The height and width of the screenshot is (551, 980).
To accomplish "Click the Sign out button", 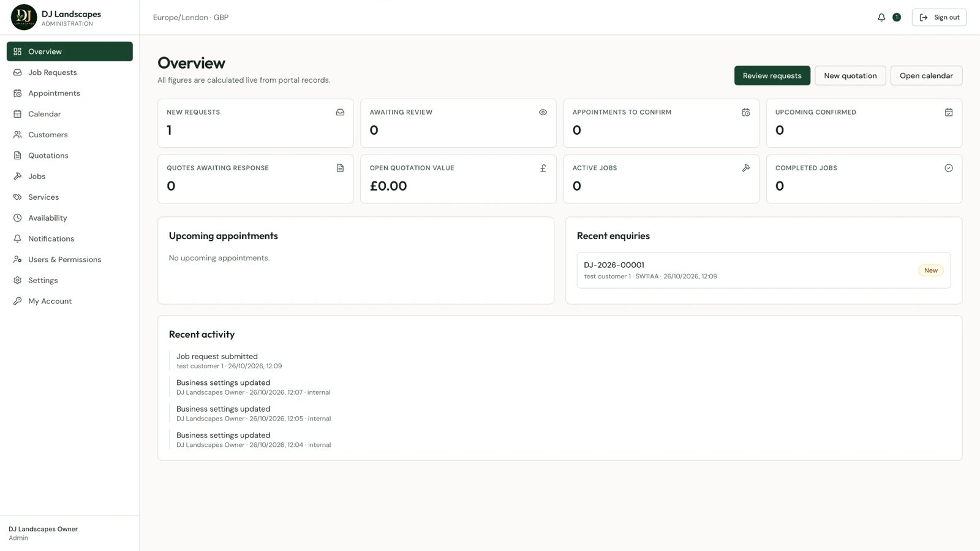I will pyautogui.click(x=939, y=17).
